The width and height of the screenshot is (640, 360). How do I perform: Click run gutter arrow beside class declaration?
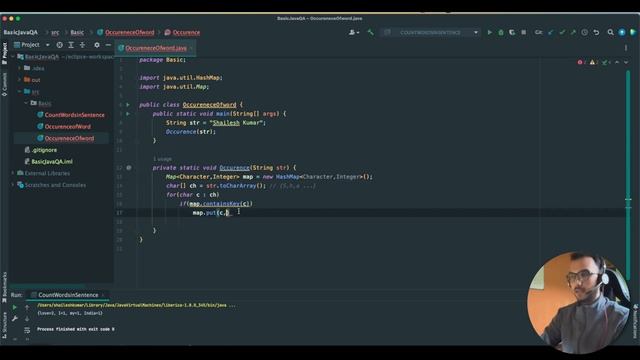[x=128, y=105]
